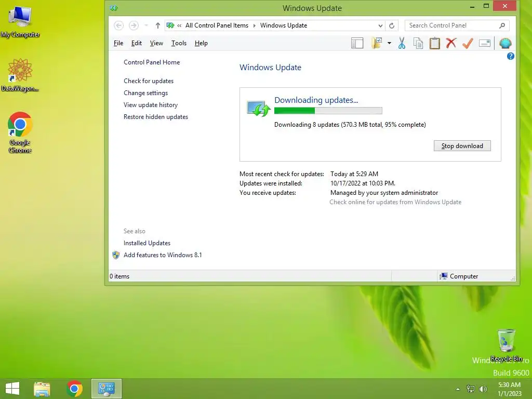The height and width of the screenshot is (399, 532).
Task: Click Check online for updates from Windows Update
Action: click(395, 202)
